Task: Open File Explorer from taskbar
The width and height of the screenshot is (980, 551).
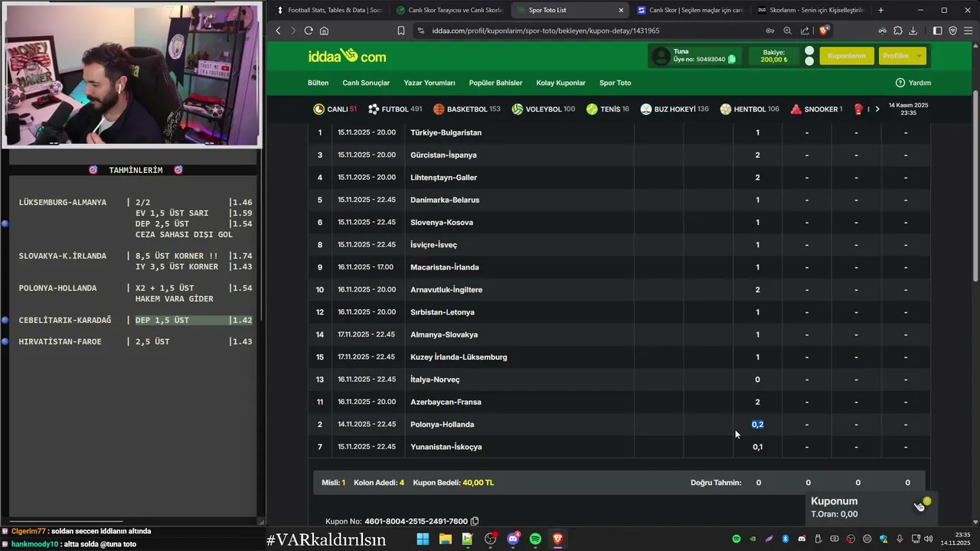Action: pyautogui.click(x=445, y=539)
